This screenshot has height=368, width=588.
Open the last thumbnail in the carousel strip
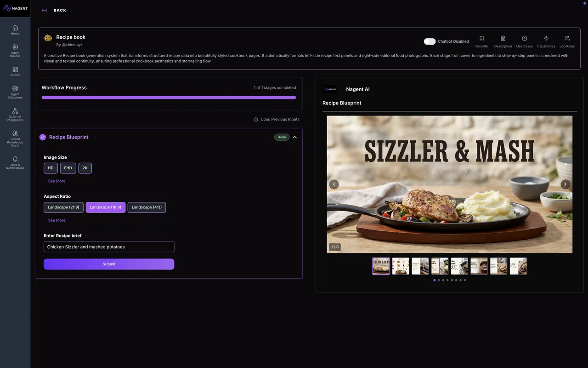click(x=518, y=266)
